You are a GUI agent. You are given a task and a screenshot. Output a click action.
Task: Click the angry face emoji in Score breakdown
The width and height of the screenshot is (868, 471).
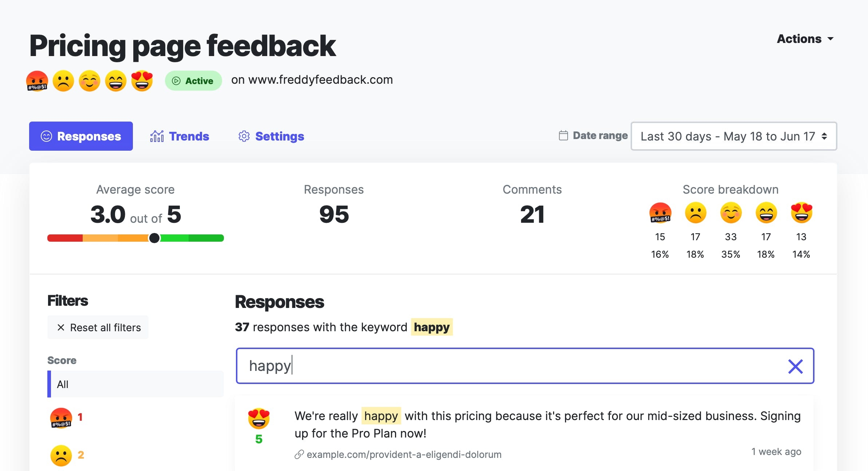pyautogui.click(x=660, y=213)
